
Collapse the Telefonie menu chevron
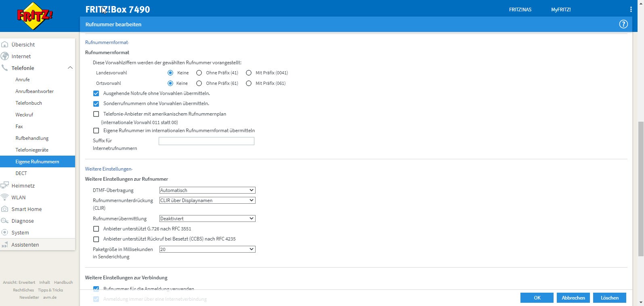point(70,68)
